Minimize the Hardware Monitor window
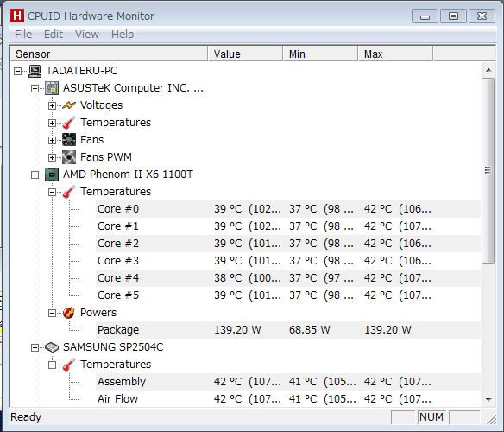This screenshot has height=432, width=504. (425, 16)
